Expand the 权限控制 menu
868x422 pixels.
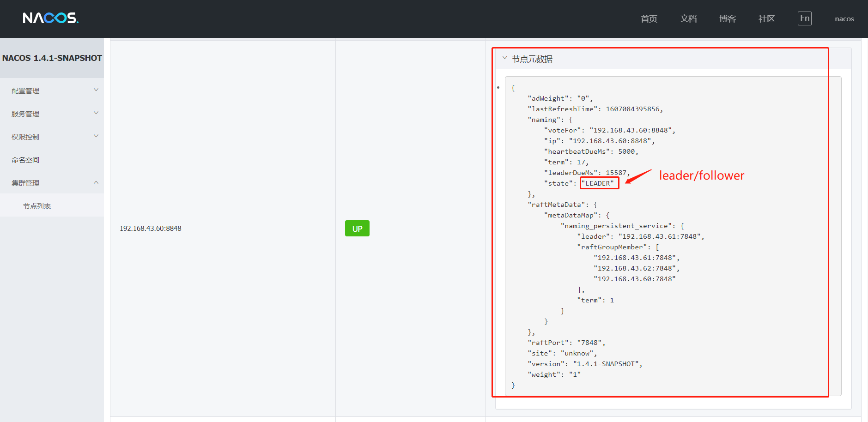[x=52, y=137]
